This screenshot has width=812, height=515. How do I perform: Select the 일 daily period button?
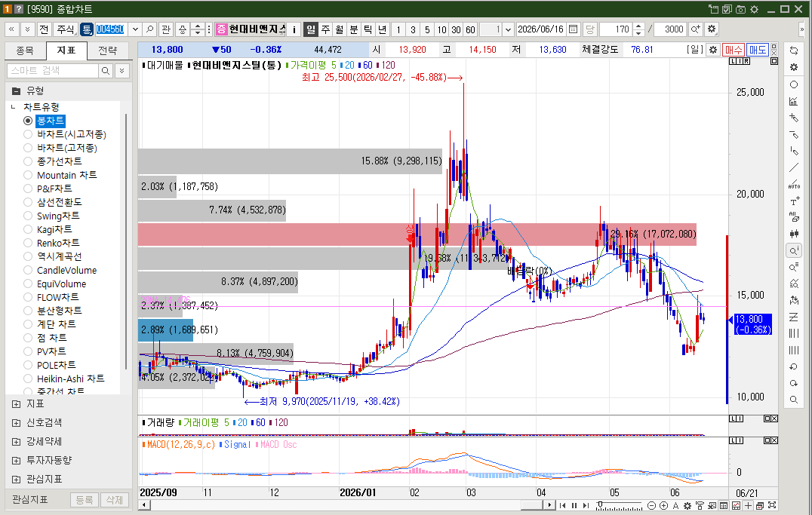click(x=311, y=29)
